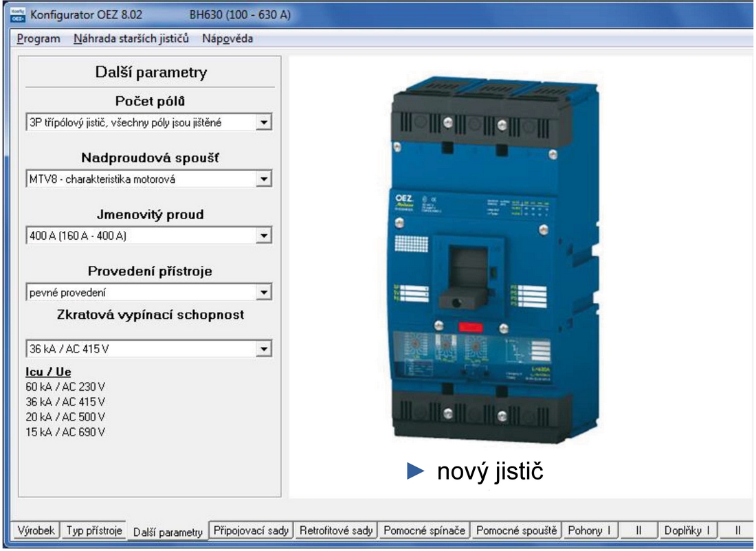Screen dimensions: 756x551
Task: Click the circuit breaker product image
Action: point(494,259)
